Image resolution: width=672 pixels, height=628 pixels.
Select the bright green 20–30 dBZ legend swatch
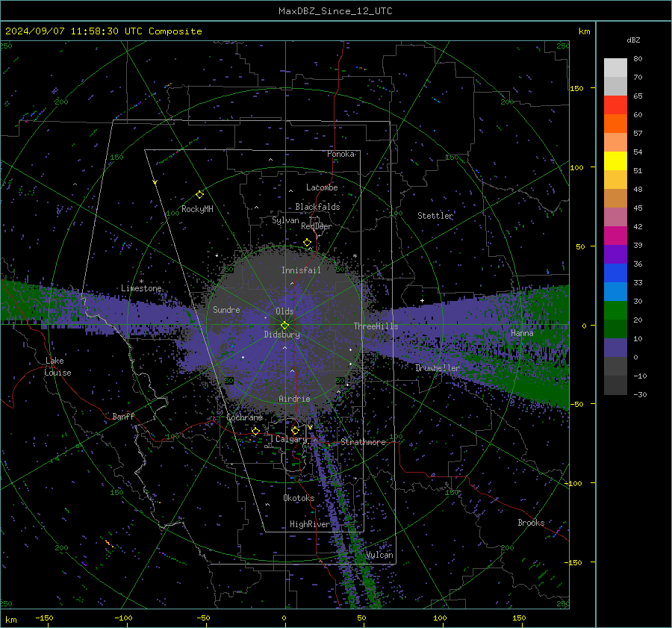coord(615,311)
